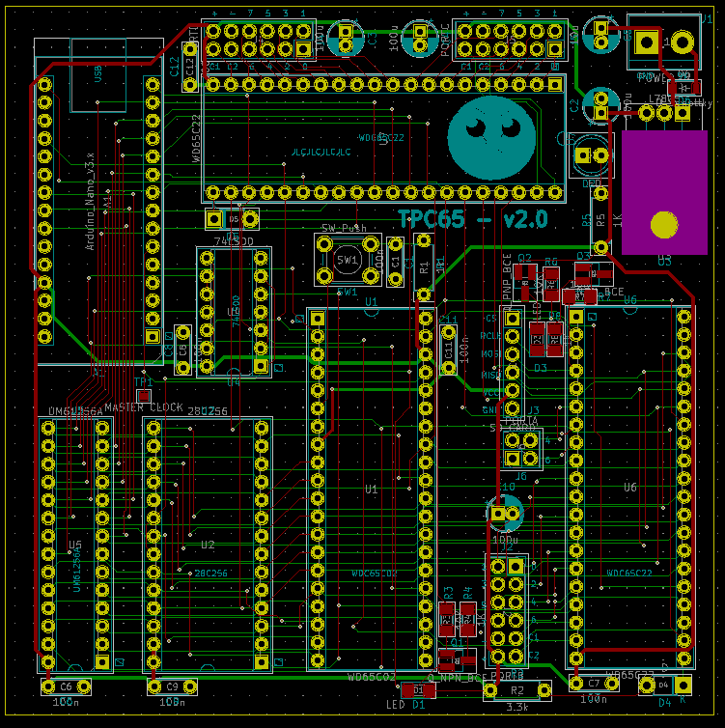Viewport: 725px width, 728px height.
Task: Select the MASTER CLOCK silkscreen text
Action: pos(144,407)
